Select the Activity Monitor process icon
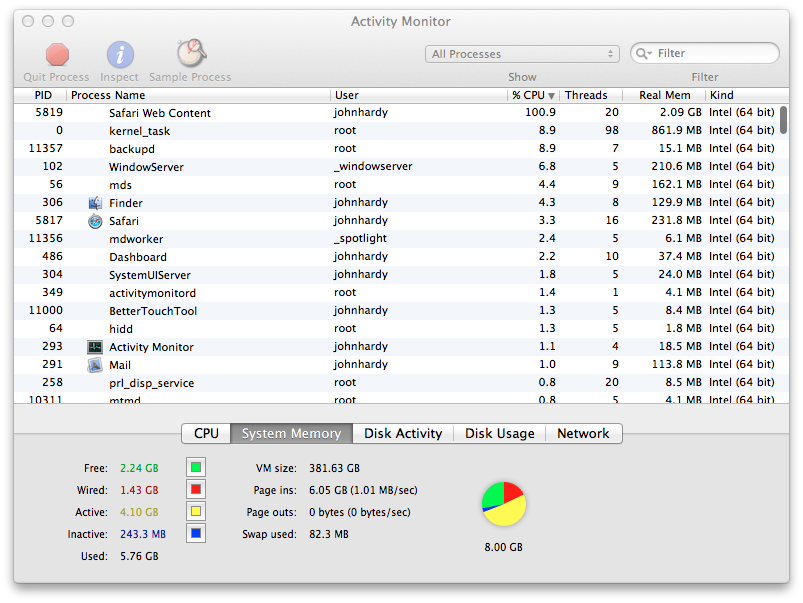The height and width of the screenshot is (603, 803). pos(95,347)
